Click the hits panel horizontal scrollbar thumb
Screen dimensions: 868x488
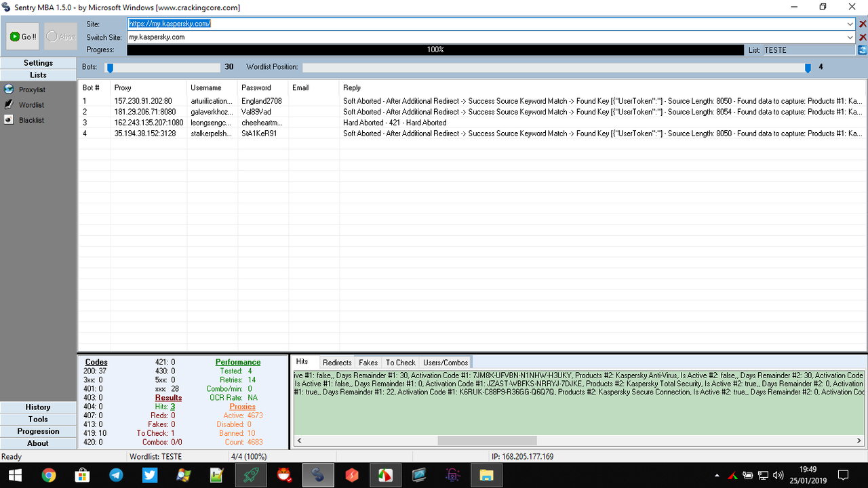(x=487, y=441)
